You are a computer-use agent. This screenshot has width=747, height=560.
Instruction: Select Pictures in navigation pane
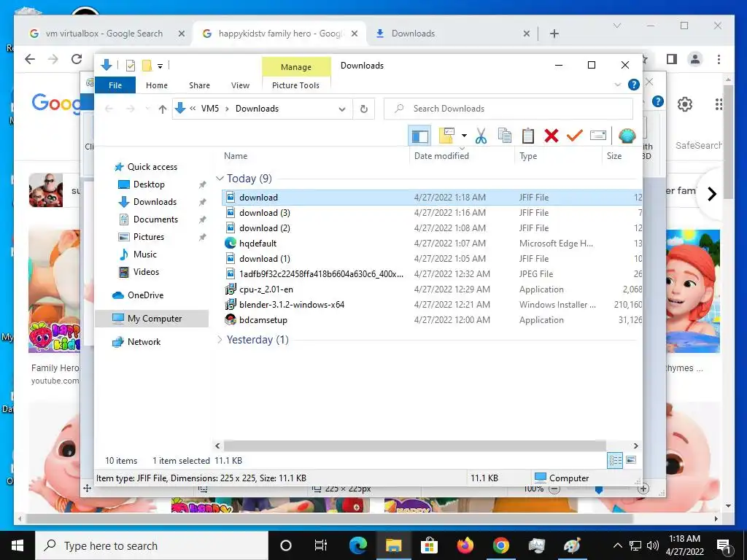coord(148,237)
